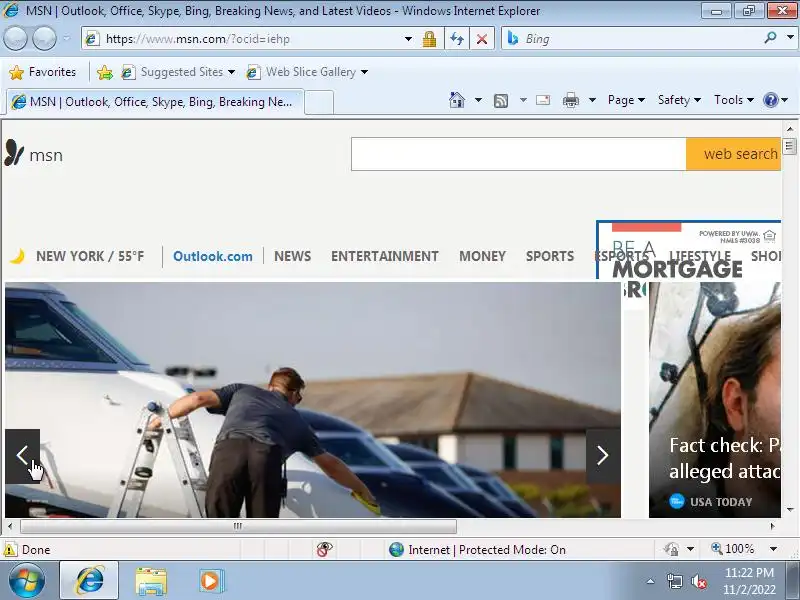The image size is (800, 600).
Task: Click the mortgage advertisement banner
Action: [688, 250]
